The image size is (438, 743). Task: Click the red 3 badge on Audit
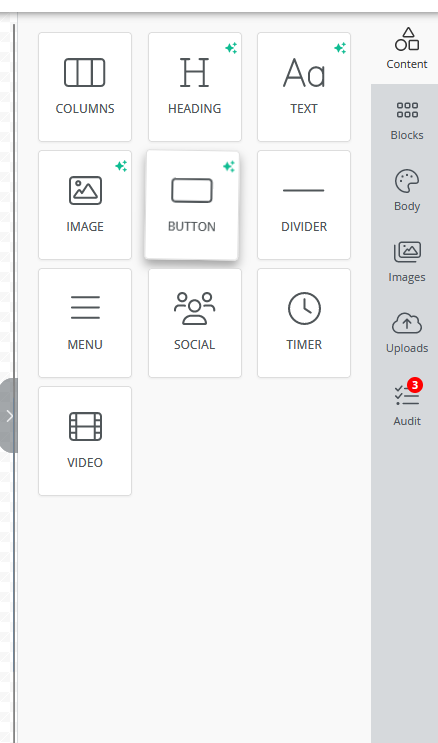415,385
